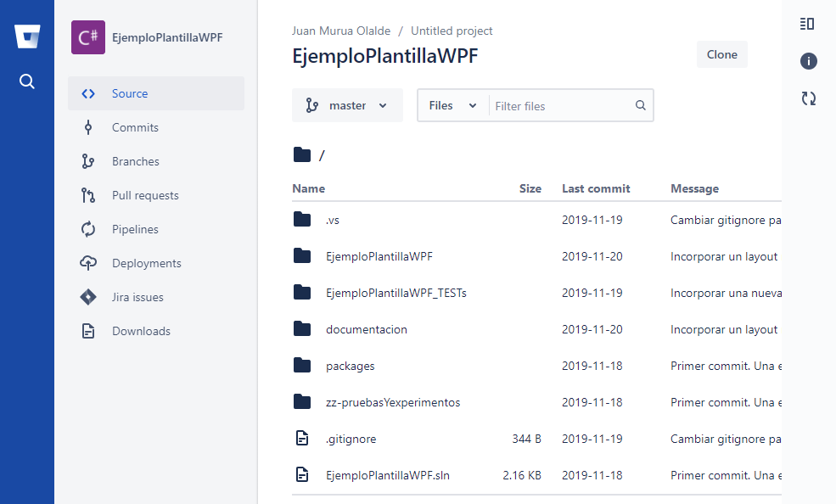Screen dimensions: 836x504
Task: Open the Pipelines section
Action: tap(156, 229)
